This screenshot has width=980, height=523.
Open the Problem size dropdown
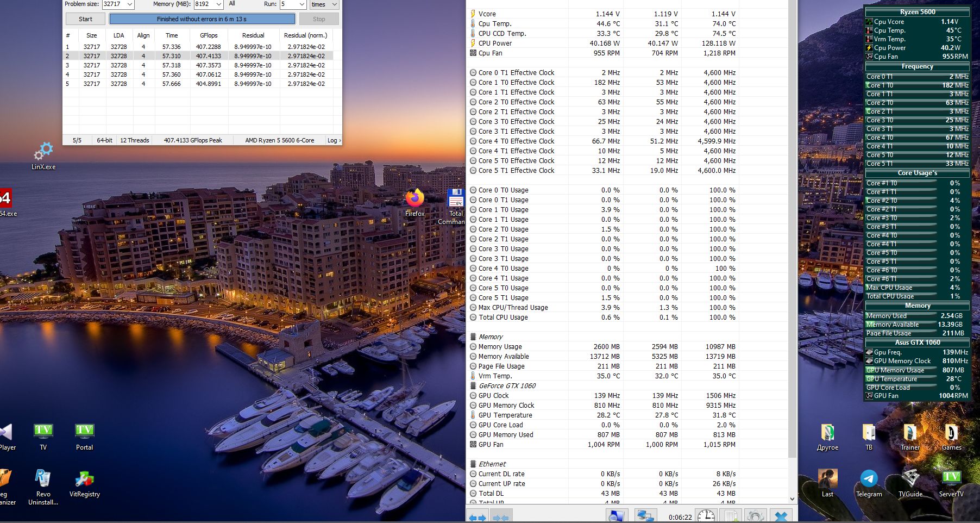[130, 4]
